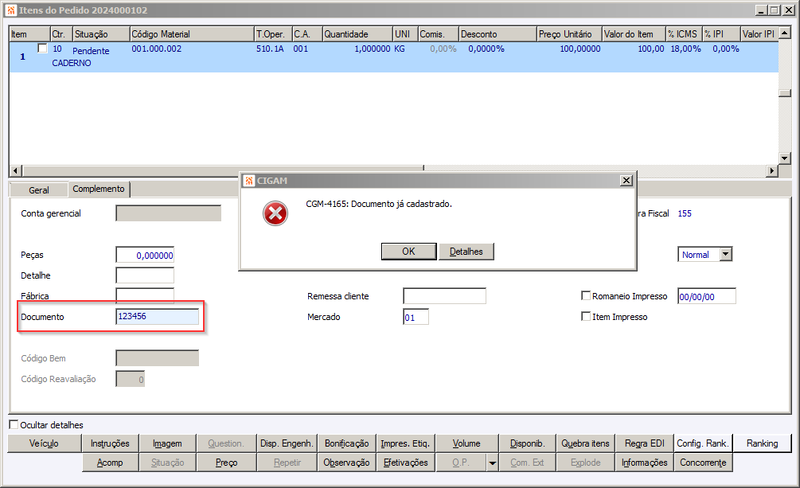This screenshot has width=800, height=488.
Task: Click the 510.1A operation type cell
Action: [x=270, y=49]
